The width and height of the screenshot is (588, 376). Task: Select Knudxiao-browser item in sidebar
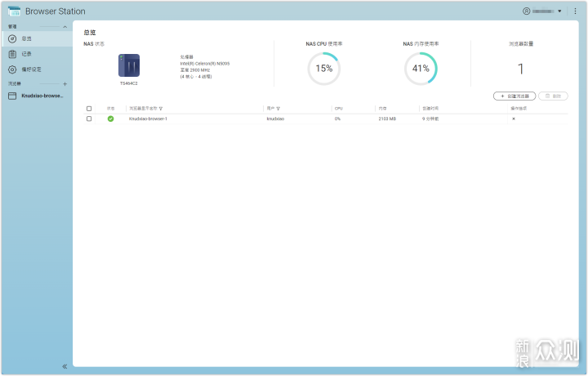tap(36, 96)
